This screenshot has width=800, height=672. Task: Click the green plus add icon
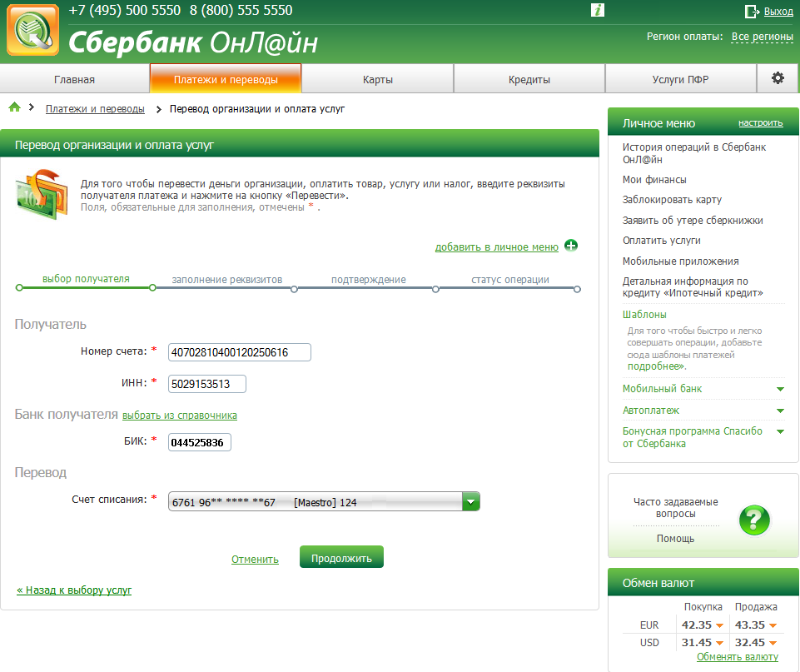click(571, 246)
